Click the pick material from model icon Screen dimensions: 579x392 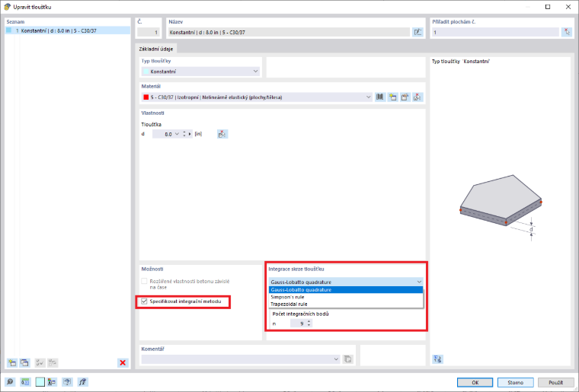pyautogui.click(x=417, y=97)
